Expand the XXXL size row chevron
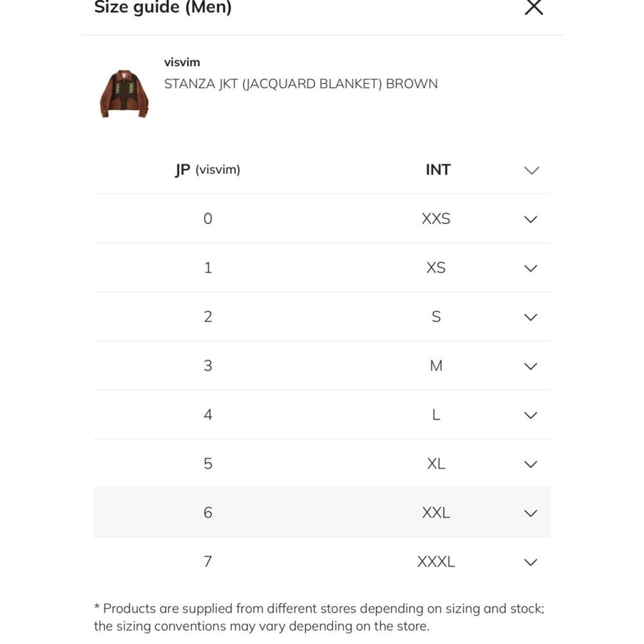 click(x=531, y=562)
